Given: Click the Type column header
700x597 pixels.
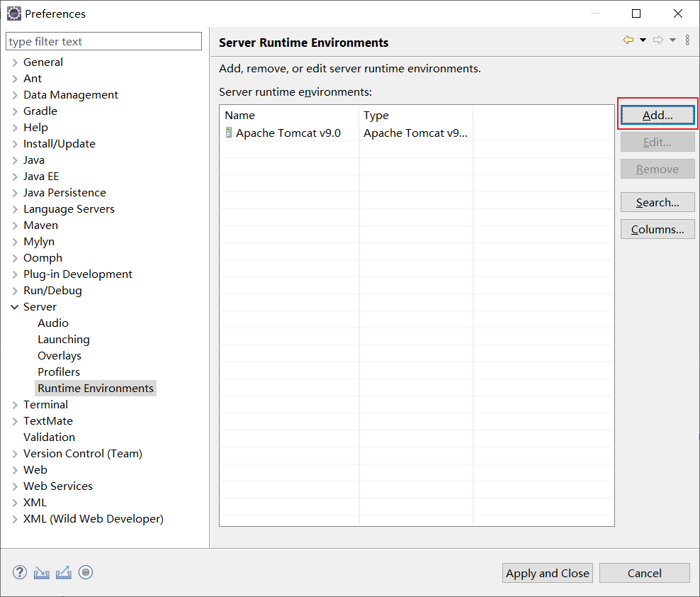Looking at the screenshot, I should tap(416, 115).
